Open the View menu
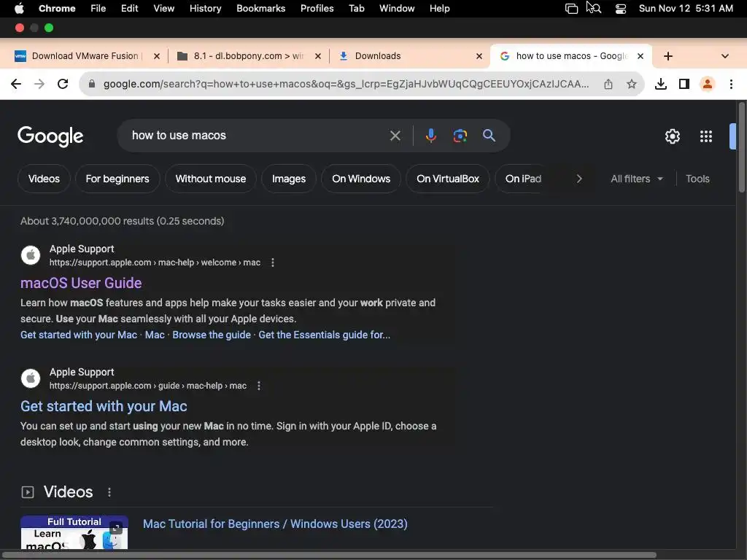Viewport: 747px width, 560px height. pyautogui.click(x=164, y=9)
